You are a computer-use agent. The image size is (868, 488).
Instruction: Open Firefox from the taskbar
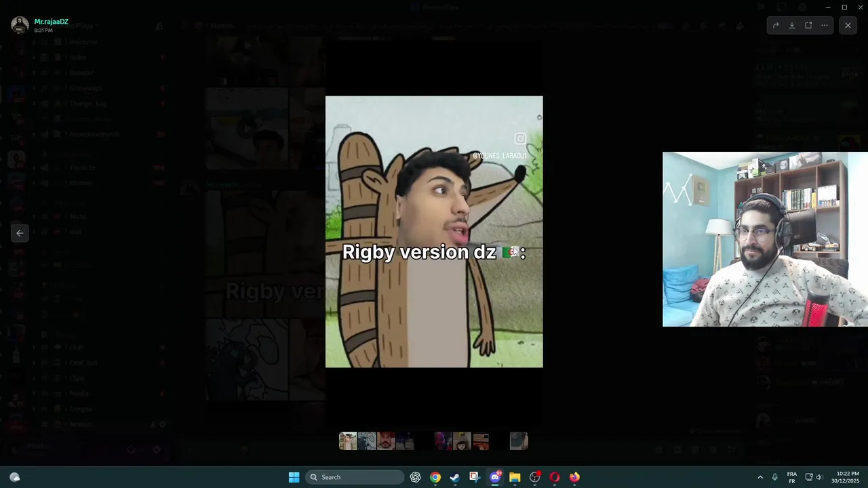pos(574,477)
